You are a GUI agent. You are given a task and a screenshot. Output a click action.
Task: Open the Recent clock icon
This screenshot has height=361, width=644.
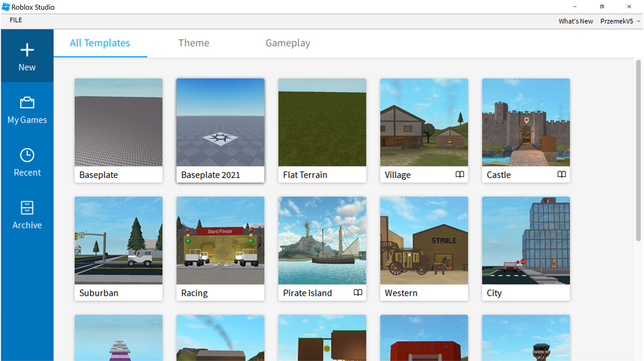coord(27,155)
